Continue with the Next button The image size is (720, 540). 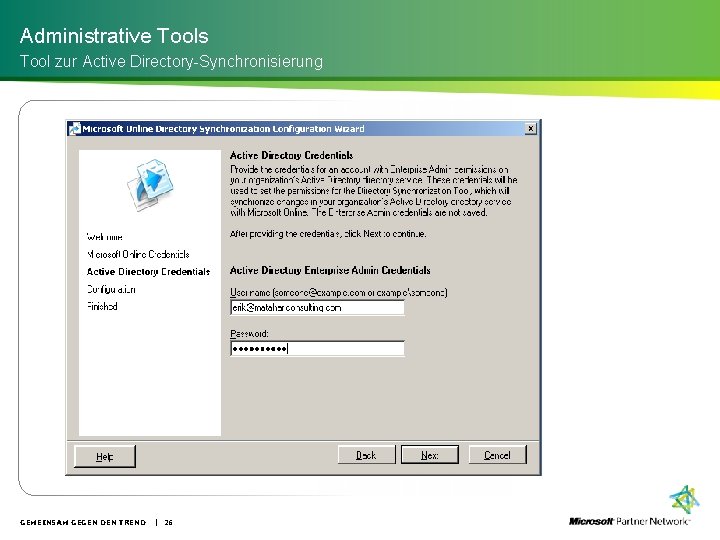(x=429, y=455)
